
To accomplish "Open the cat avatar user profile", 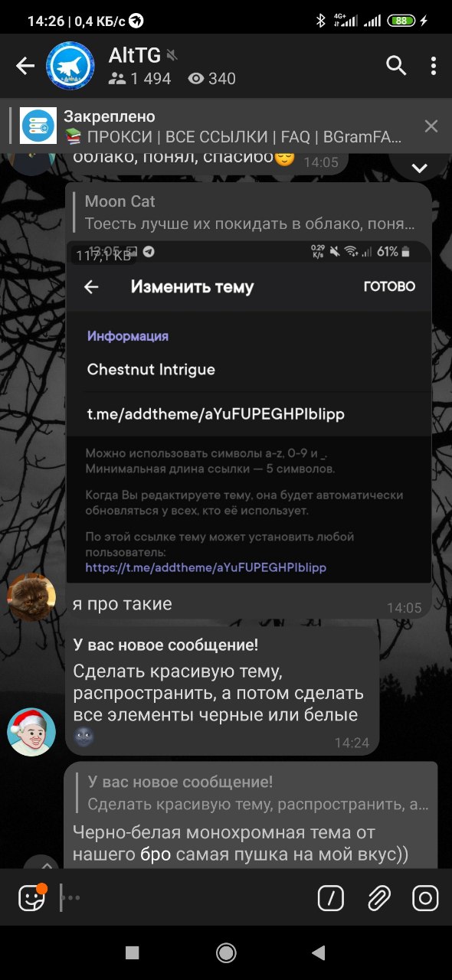I will tap(31, 597).
